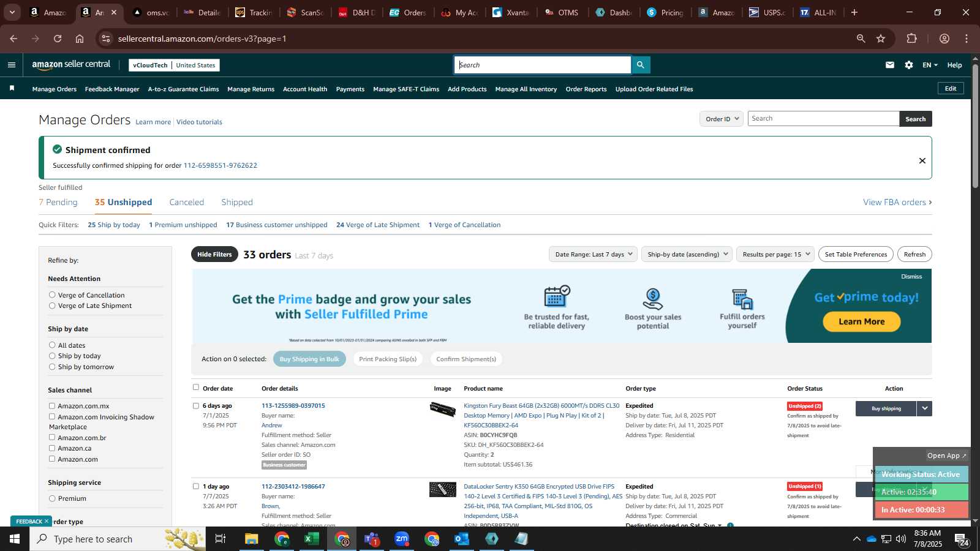The image size is (980, 551).
Task: Tick checkbox for order 113-1255989-0397015
Action: point(196,405)
